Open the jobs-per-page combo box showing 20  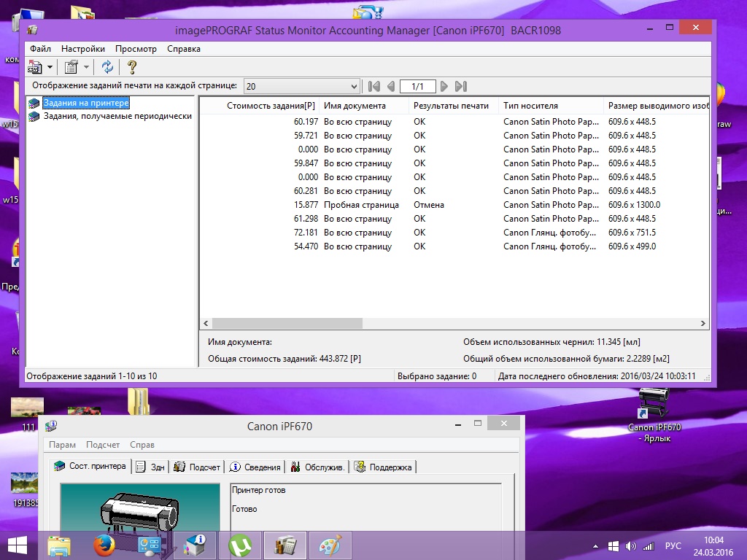click(301, 86)
